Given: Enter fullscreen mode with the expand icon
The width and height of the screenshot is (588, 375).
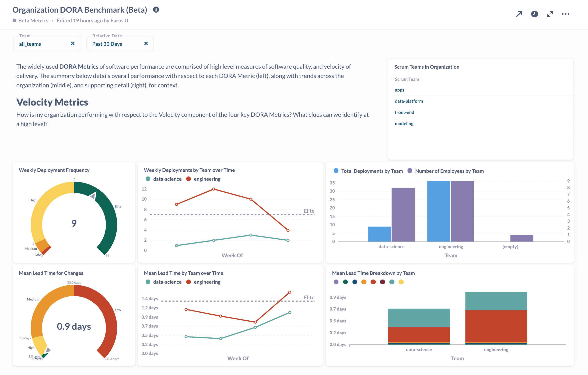Looking at the screenshot, I should pos(550,14).
